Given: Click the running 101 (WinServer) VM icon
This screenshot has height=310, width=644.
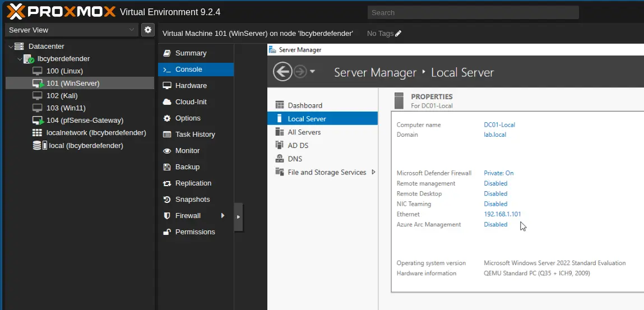Looking at the screenshot, I should (x=38, y=84).
